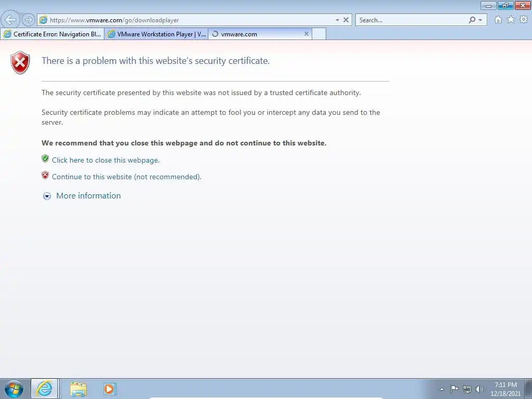This screenshot has width=532, height=399.
Task: Launch Windows Media Player from taskbar
Action: 110,389
